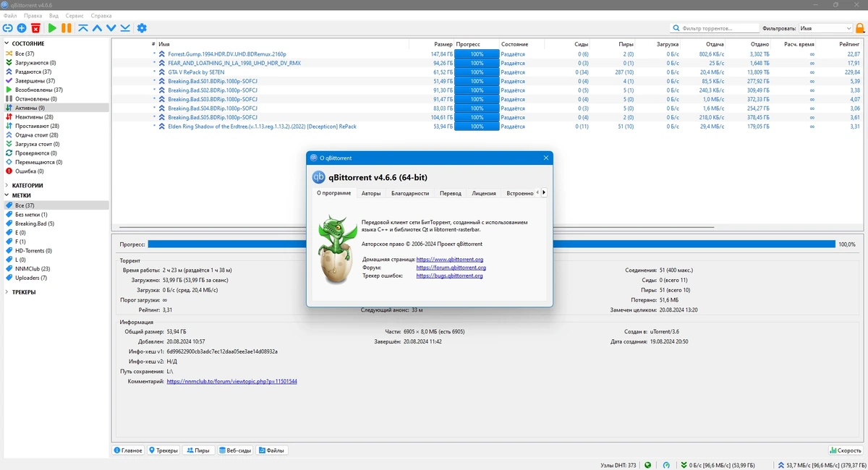Click the connection status globe icon
Viewport: 868px width, 470px height.
647,465
